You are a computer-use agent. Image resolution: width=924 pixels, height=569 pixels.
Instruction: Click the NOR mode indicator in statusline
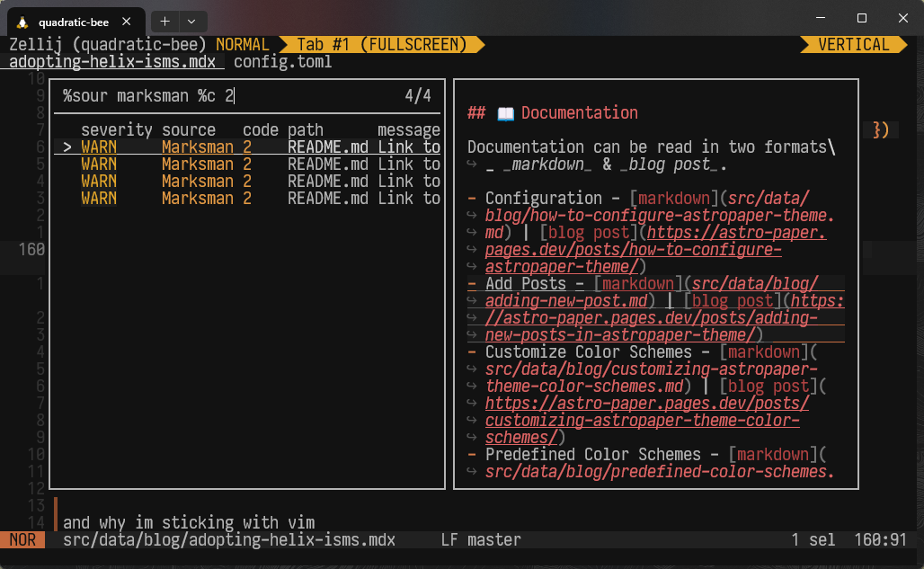click(x=22, y=540)
